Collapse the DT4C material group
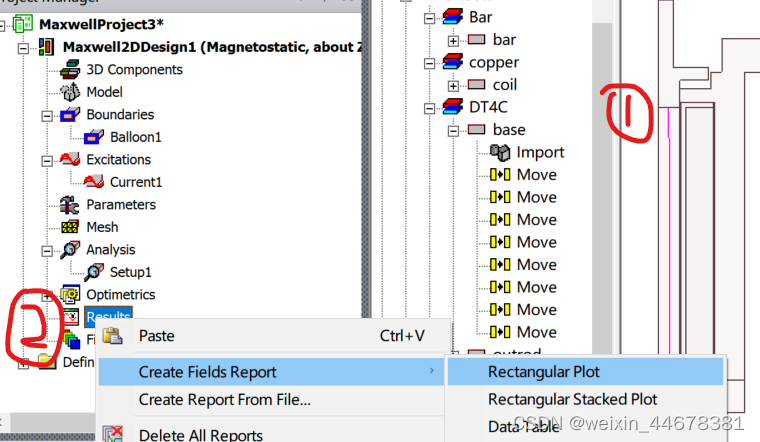 point(429,109)
